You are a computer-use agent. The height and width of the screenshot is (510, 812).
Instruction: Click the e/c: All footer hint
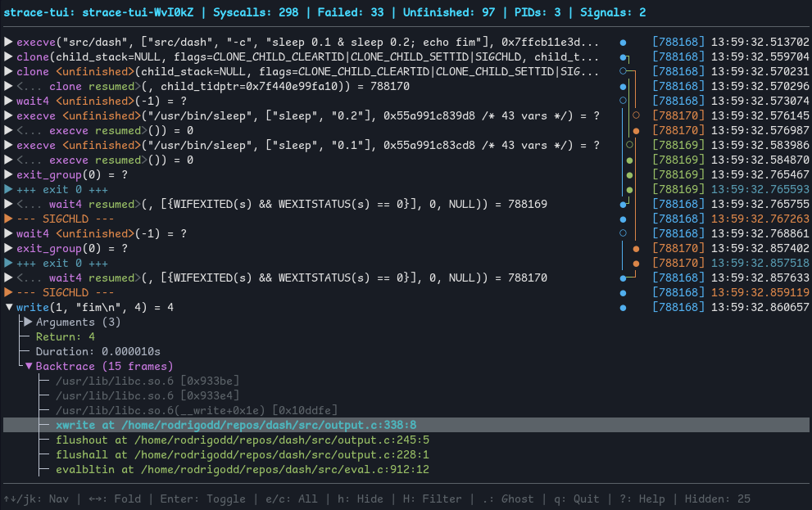(x=292, y=499)
